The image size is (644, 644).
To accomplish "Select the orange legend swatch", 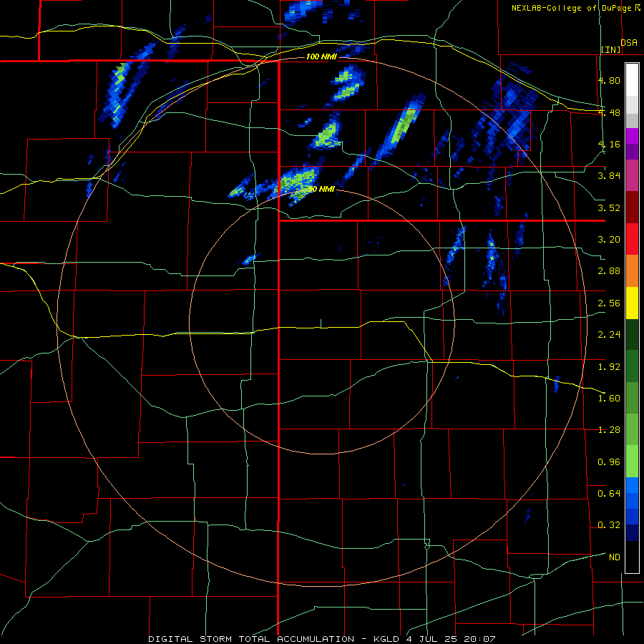I will [632, 271].
